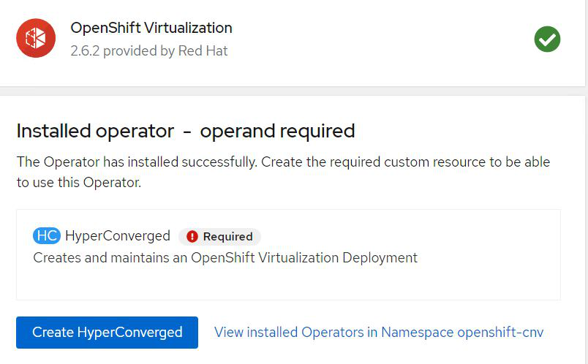Screen dimensions: 588x364
Task: Click the 'Installed operator' heading words
Action: (95, 131)
